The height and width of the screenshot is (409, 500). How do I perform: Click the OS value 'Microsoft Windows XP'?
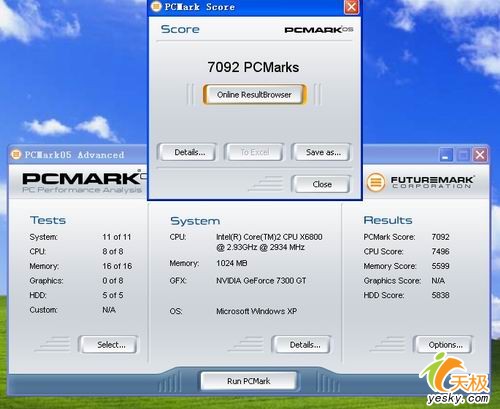click(256, 311)
